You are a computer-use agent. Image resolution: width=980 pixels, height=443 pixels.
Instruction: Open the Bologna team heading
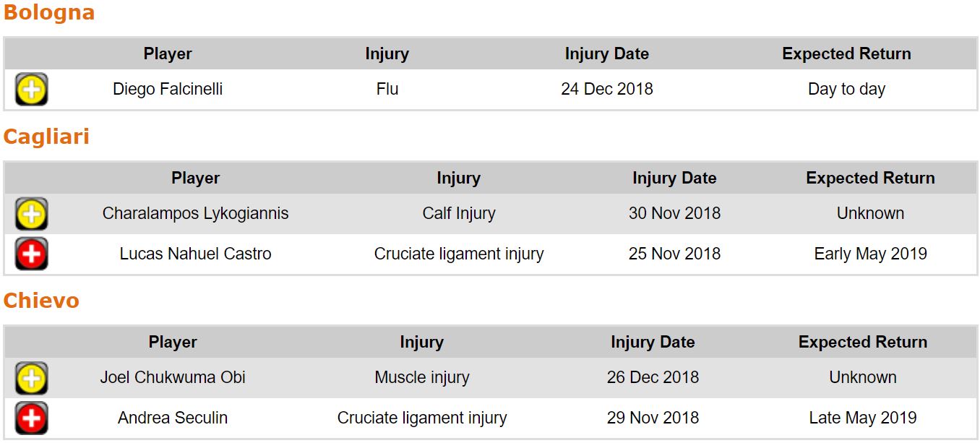pos(49,13)
